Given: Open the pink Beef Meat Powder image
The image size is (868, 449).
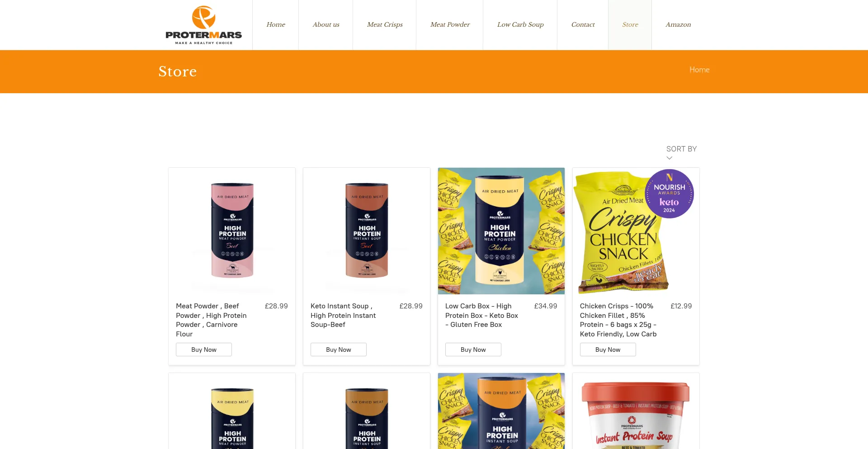Looking at the screenshot, I should [232, 231].
